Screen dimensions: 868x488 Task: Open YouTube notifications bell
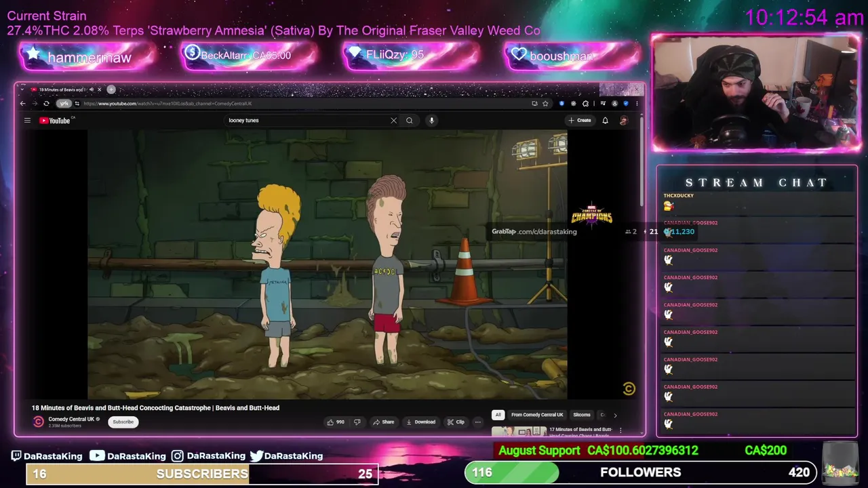[x=605, y=121]
